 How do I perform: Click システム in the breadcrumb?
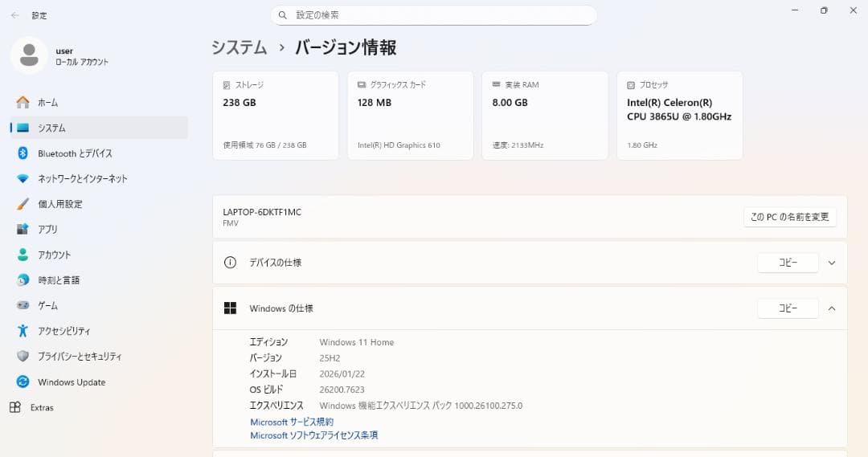click(x=240, y=47)
